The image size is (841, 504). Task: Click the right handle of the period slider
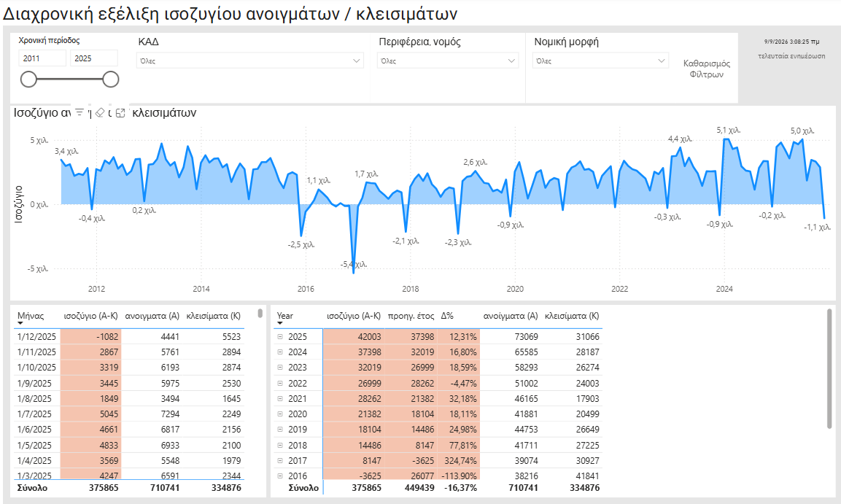pyautogui.click(x=110, y=80)
